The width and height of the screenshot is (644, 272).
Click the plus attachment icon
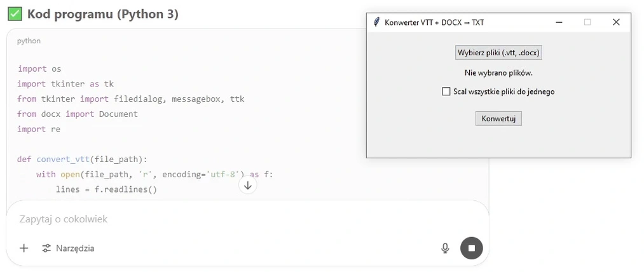coord(24,248)
